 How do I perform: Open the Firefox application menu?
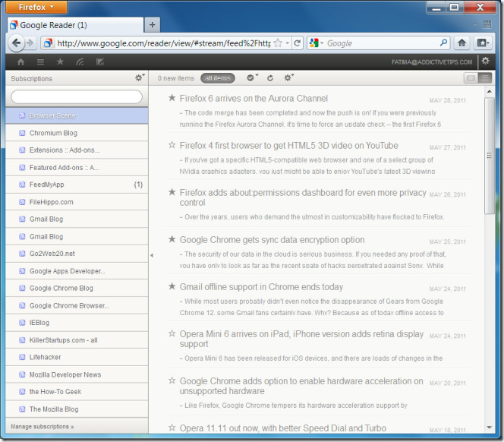tap(36, 7)
